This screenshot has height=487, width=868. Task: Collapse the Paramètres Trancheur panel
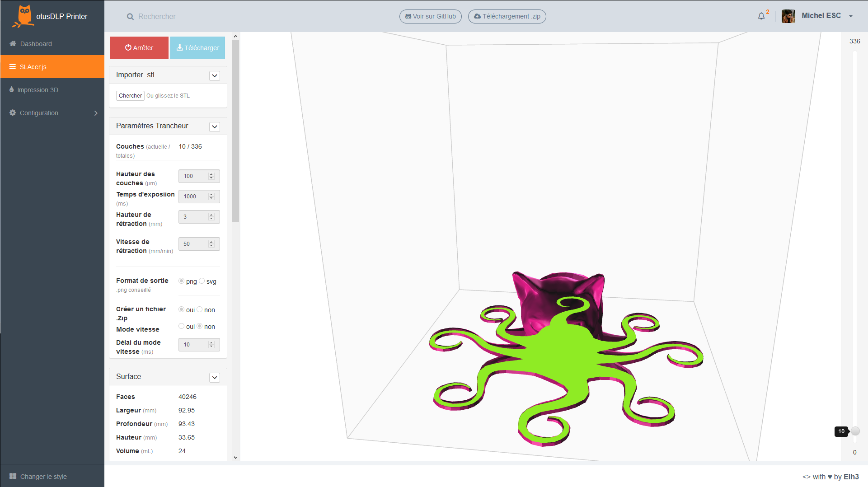(x=215, y=126)
